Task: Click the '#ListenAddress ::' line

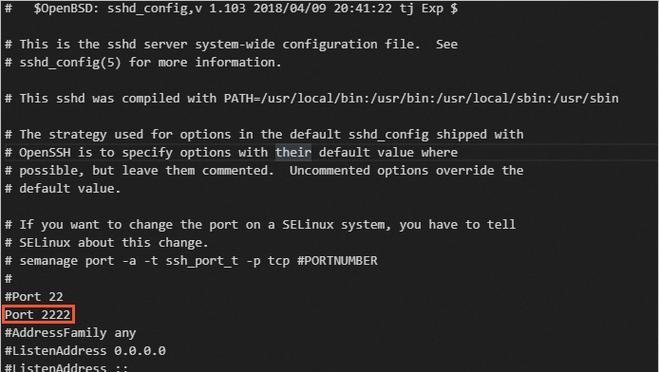Action: [x=66, y=367]
